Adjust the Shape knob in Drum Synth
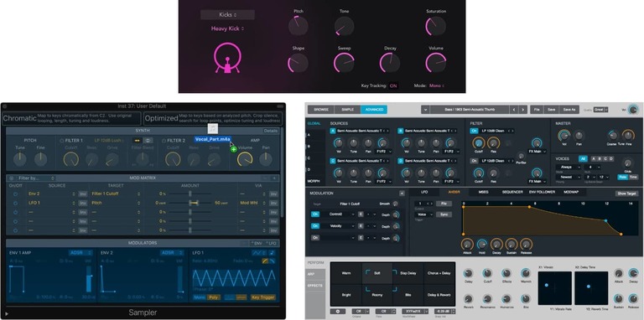The width and height of the screenshot is (644, 320). (x=299, y=63)
